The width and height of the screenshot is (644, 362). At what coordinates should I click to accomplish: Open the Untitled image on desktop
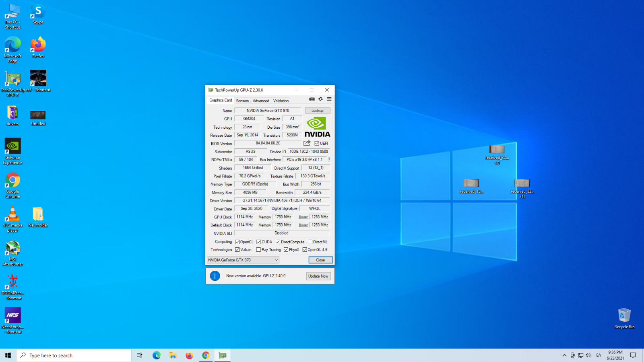38,117
